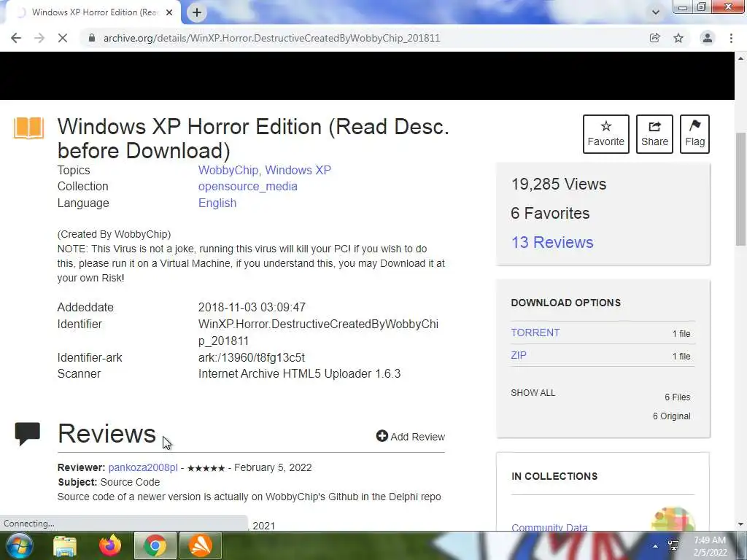Download the TORRENT file
The image size is (747, 560).
[535, 332]
